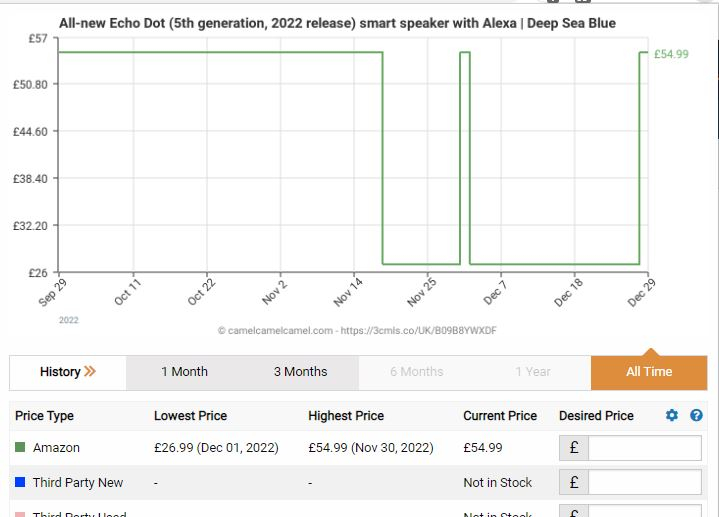Viewport: 719px width, 517px height.
Task: Open the History label link
Action: (x=60, y=372)
